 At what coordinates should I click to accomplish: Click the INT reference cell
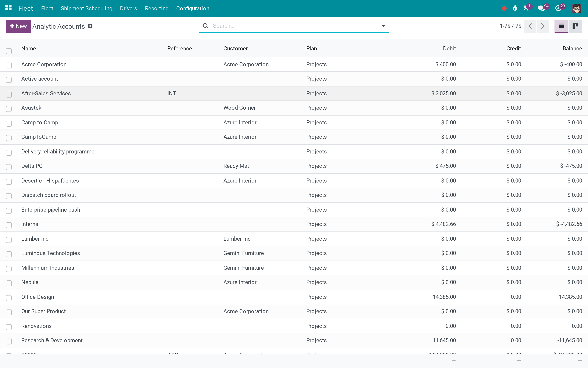point(172,93)
